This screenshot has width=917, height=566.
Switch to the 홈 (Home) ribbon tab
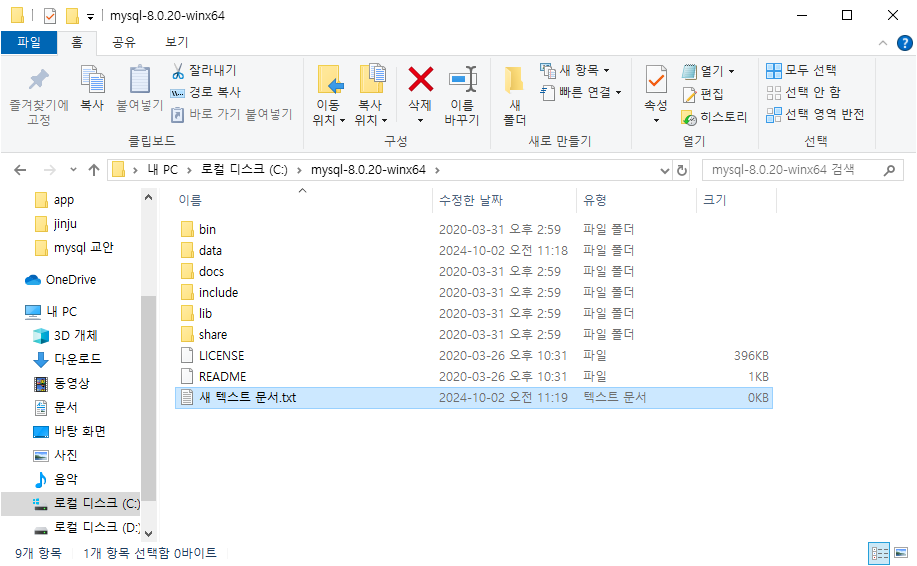click(x=77, y=42)
